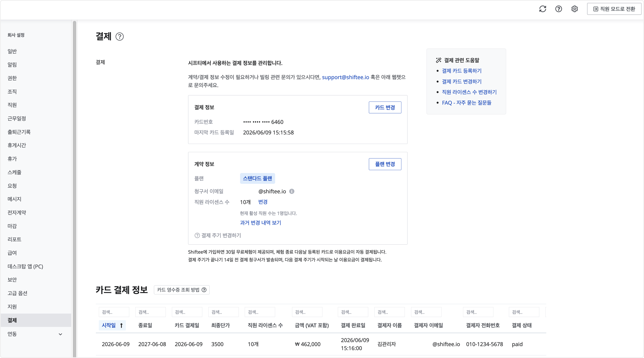Open 고급 옵션 in the sidebar

[x=17, y=293]
